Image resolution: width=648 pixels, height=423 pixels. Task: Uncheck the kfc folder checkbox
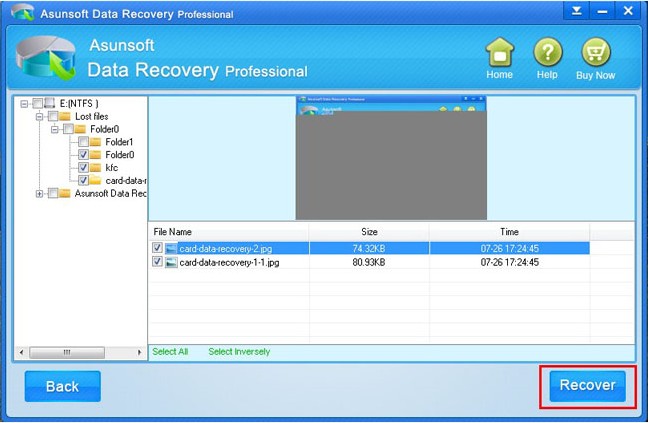click(x=83, y=167)
